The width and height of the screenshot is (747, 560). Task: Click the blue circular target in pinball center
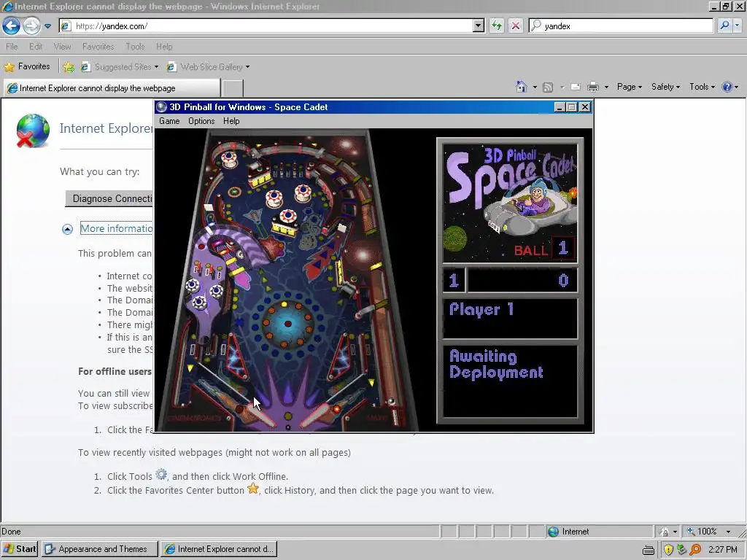click(x=287, y=324)
